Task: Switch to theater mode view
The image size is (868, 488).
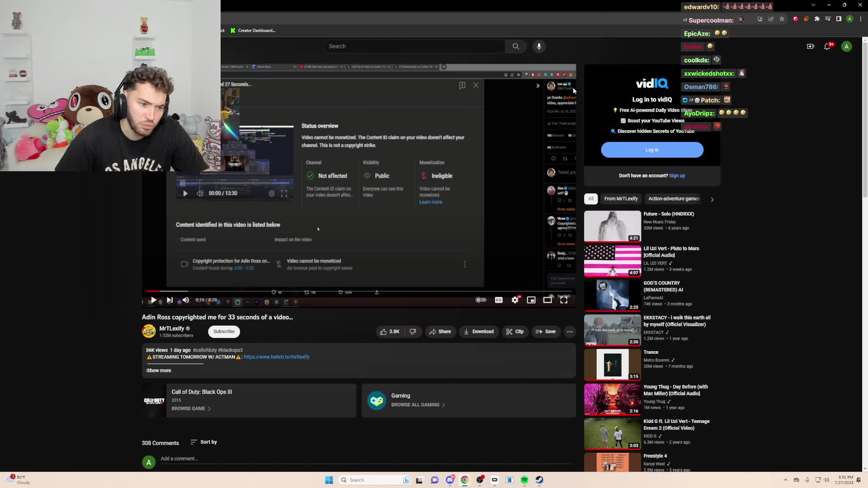Action: coord(547,300)
